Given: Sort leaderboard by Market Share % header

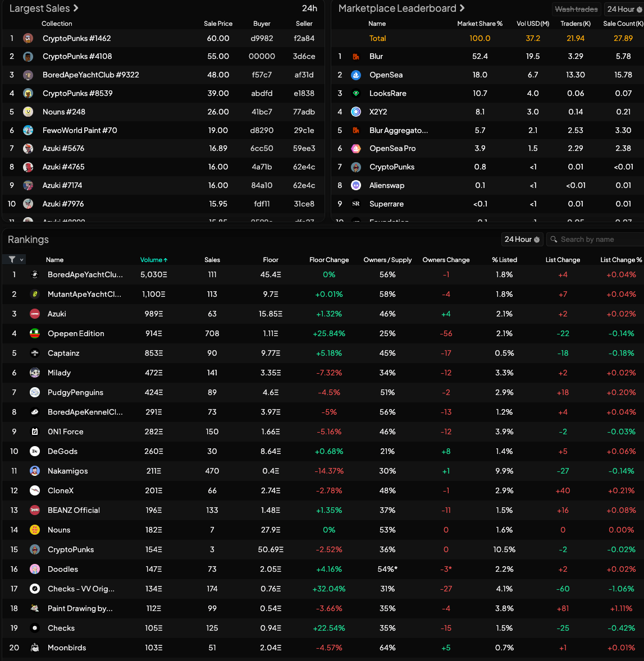Looking at the screenshot, I should (x=480, y=24).
